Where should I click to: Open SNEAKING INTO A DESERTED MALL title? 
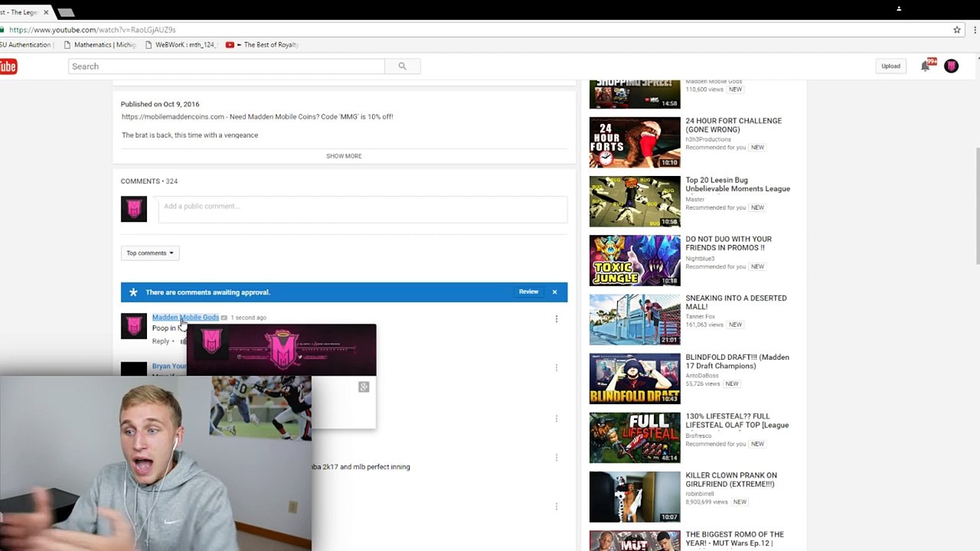pyautogui.click(x=736, y=302)
